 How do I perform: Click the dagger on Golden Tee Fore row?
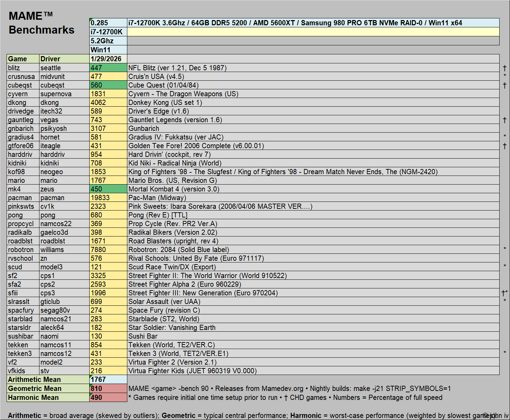[504, 146]
